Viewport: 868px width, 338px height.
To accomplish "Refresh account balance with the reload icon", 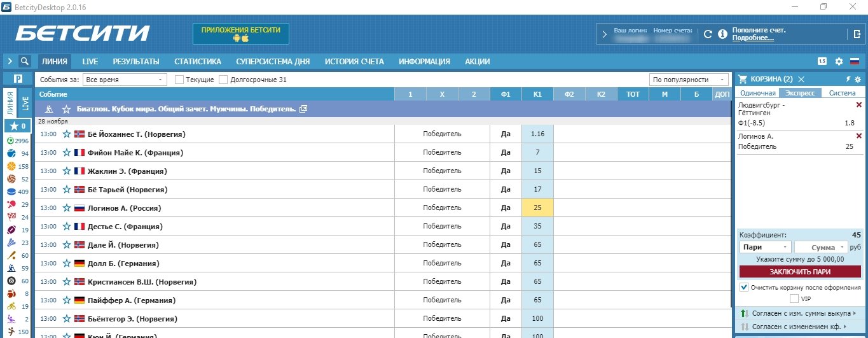I will (x=708, y=34).
